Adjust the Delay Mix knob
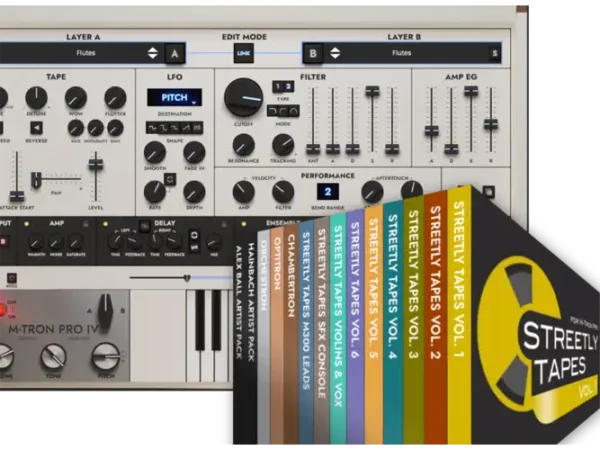This screenshot has height=450, width=600. (214, 242)
